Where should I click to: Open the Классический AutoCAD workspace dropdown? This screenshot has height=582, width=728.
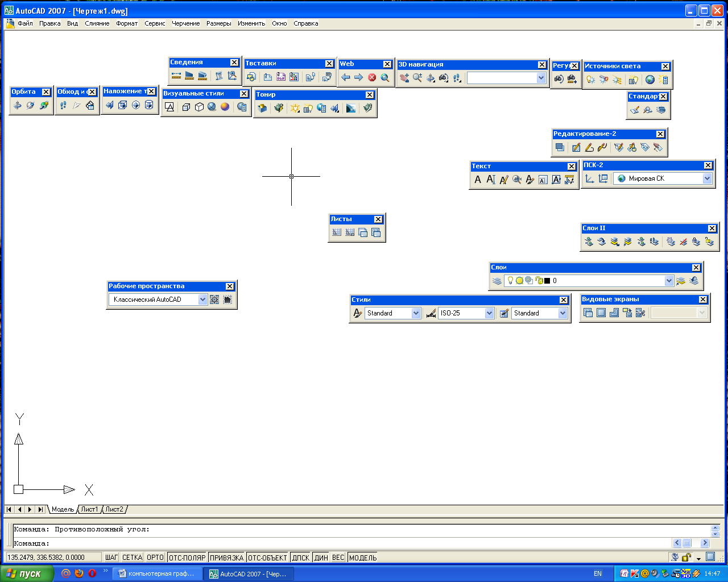coord(203,300)
